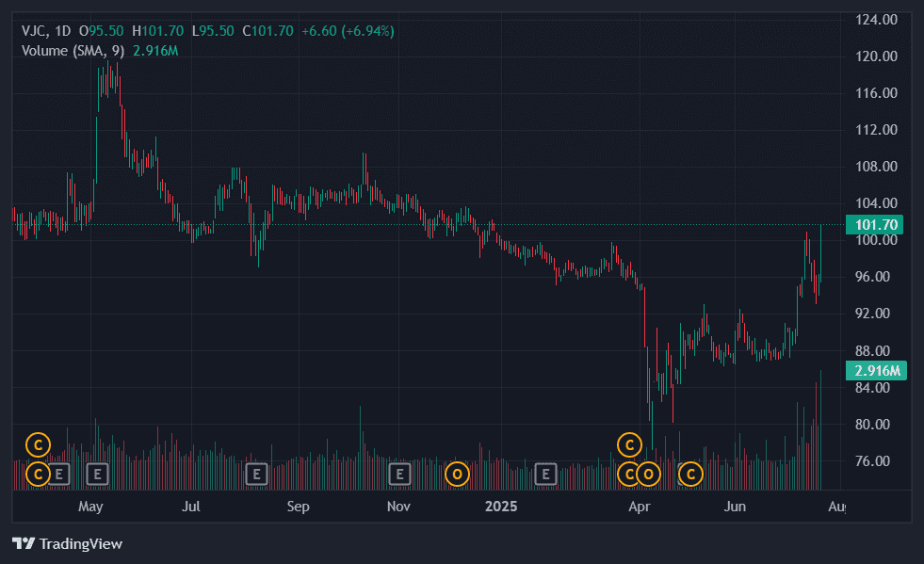Click the VJC symbol name in legend
This screenshot has height=564, width=924.
coord(34,31)
